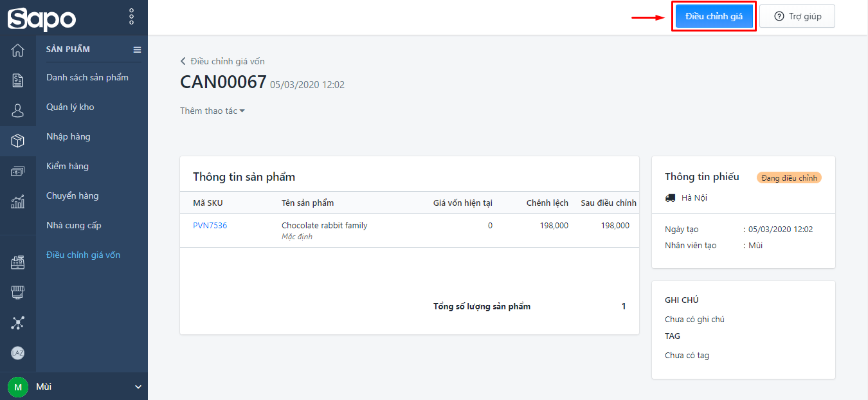Open the home dashboard icon

coord(18,50)
